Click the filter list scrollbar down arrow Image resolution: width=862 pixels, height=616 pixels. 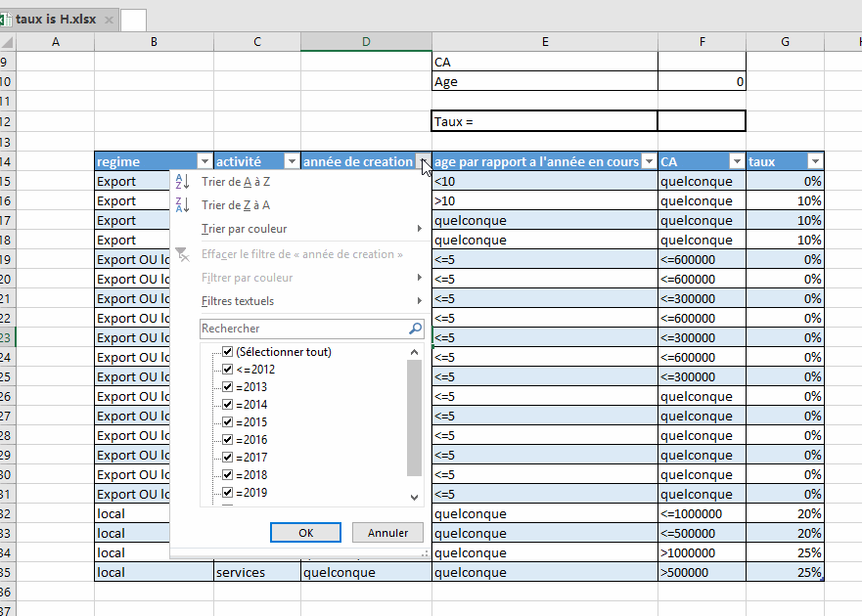414,498
